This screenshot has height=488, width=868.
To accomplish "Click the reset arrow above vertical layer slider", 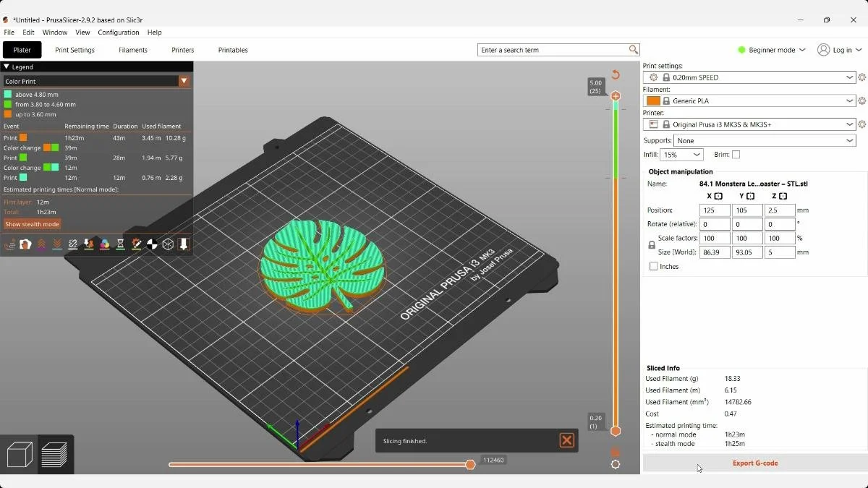I will 616,74.
